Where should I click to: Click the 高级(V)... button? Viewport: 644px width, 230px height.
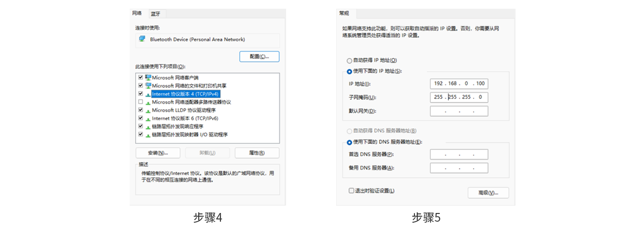point(488,193)
